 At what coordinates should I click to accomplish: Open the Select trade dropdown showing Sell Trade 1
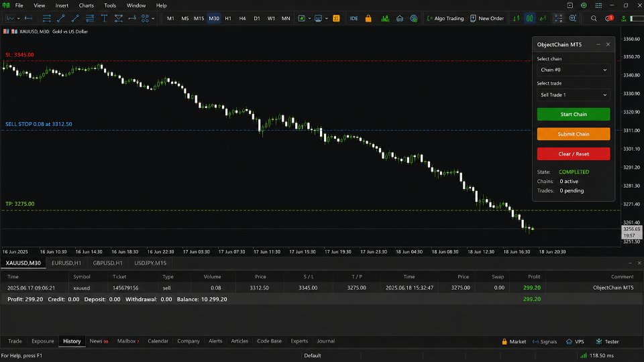pyautogui.click(x=574, y=95)
